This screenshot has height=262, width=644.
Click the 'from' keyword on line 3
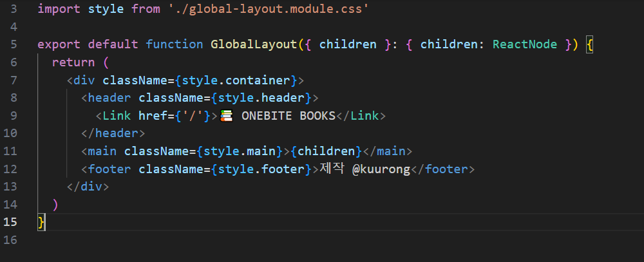[x=146, y=9]
